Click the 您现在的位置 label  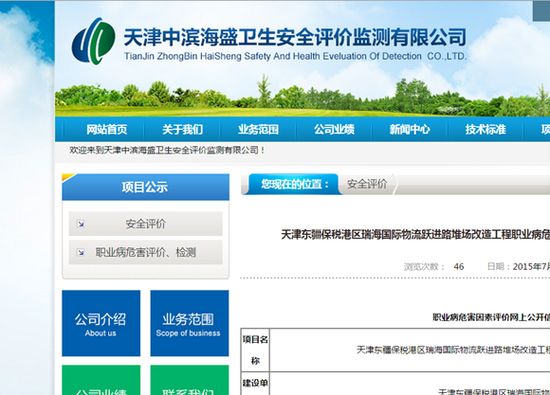coord(294,184)
